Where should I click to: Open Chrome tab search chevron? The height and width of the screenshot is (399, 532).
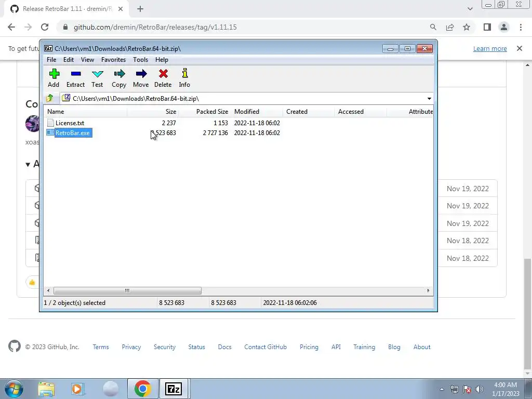coord(470,9)
